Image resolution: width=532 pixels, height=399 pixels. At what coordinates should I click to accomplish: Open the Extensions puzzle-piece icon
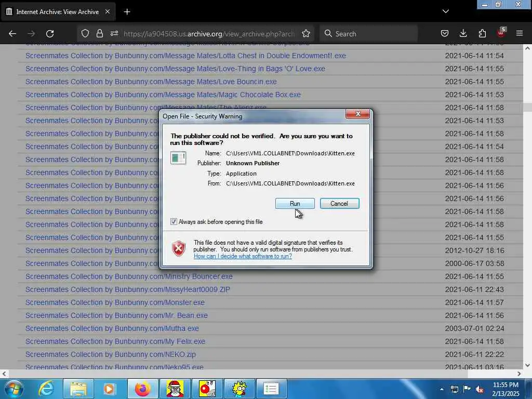click(x=482, y=34)
